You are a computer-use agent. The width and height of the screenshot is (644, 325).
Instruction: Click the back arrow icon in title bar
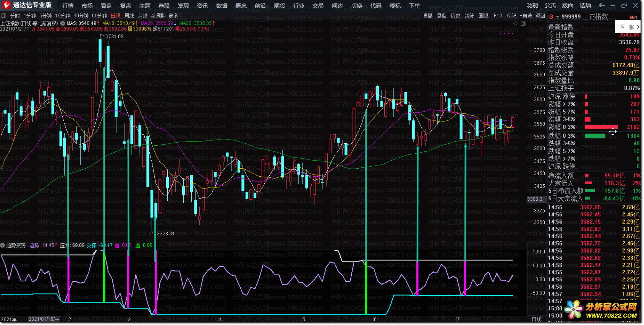click(602, 5)
